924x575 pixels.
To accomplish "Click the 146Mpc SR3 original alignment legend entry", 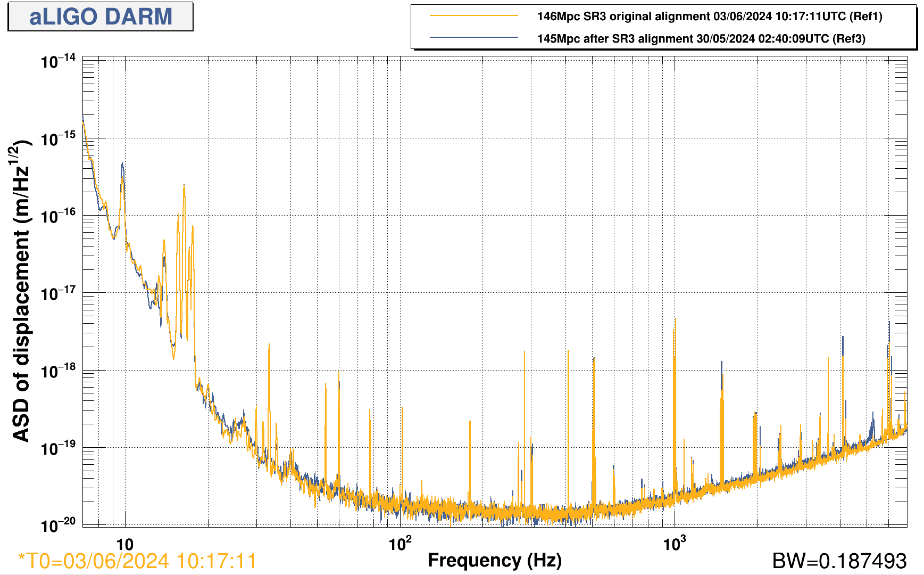I will [709, 16].
